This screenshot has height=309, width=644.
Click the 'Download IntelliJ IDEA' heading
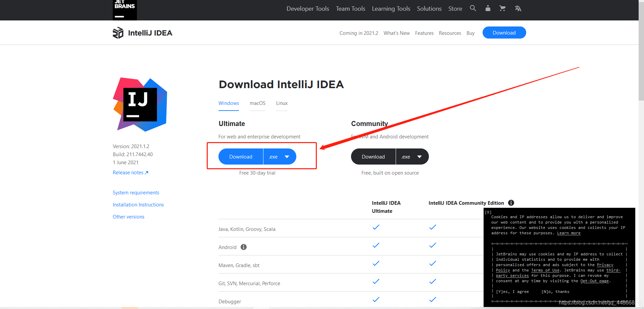[281, 84]
